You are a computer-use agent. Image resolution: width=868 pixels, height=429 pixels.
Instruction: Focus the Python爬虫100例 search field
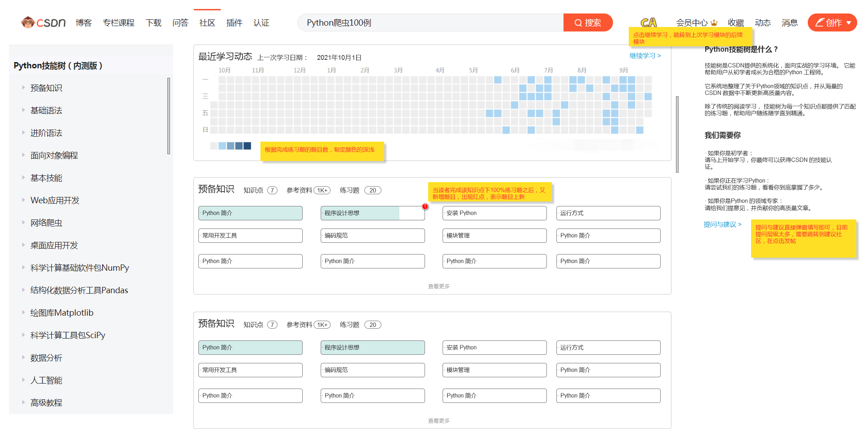pos(430,22)
